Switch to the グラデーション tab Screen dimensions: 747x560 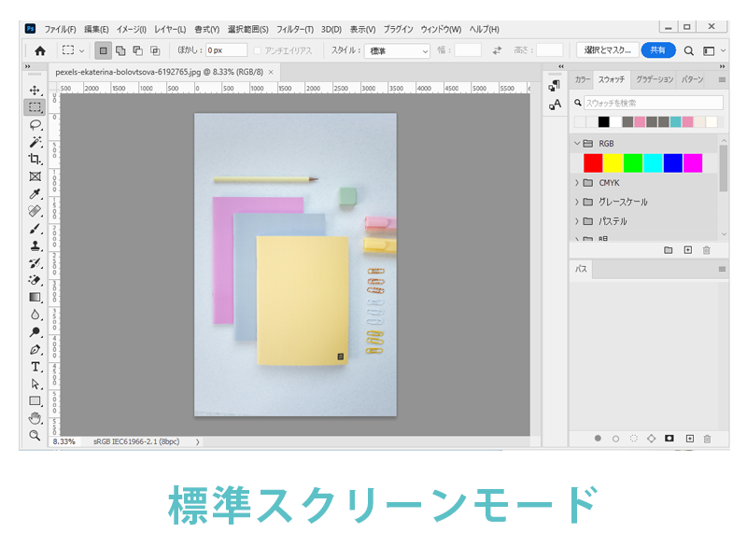pos(655,79)
